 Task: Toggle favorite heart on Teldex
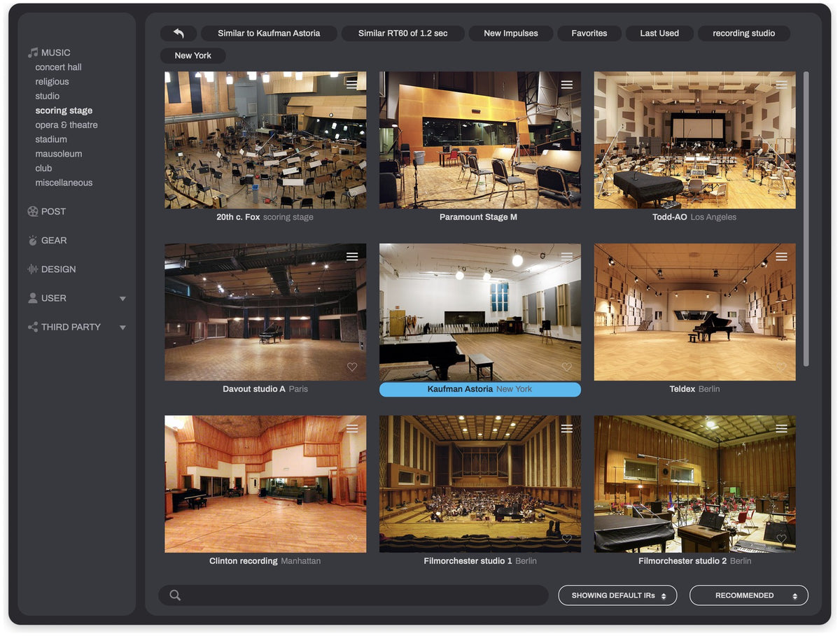(781, 367)
